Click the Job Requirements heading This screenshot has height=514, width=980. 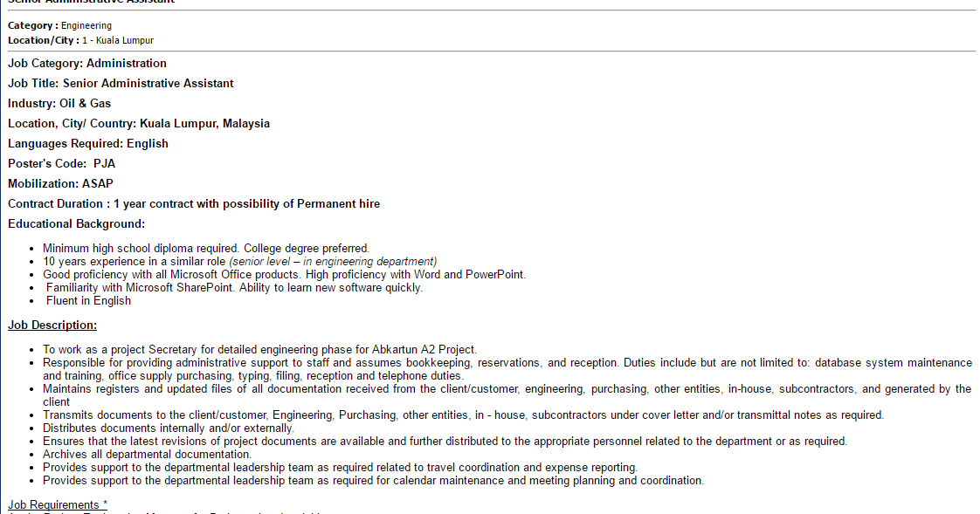coord(58,504)
